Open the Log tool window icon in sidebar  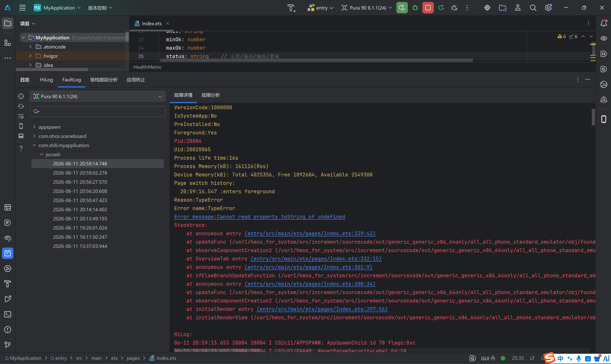[8, 253]
